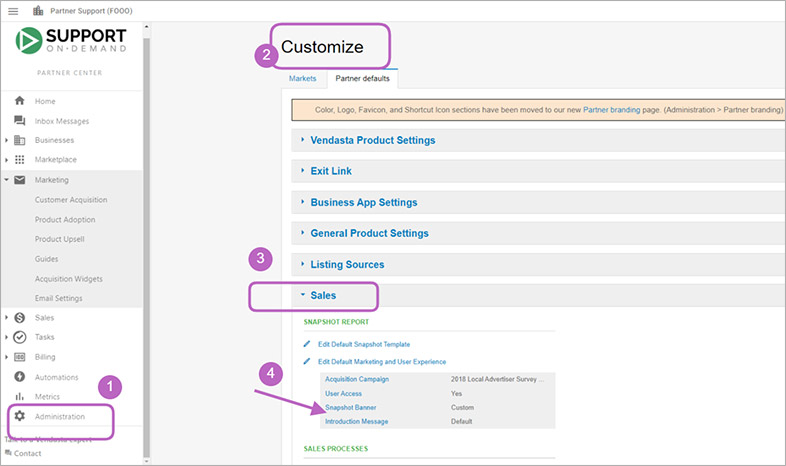Expand the Listing Sources section
This screenshot has width=786, height=466.
point(347,265)
